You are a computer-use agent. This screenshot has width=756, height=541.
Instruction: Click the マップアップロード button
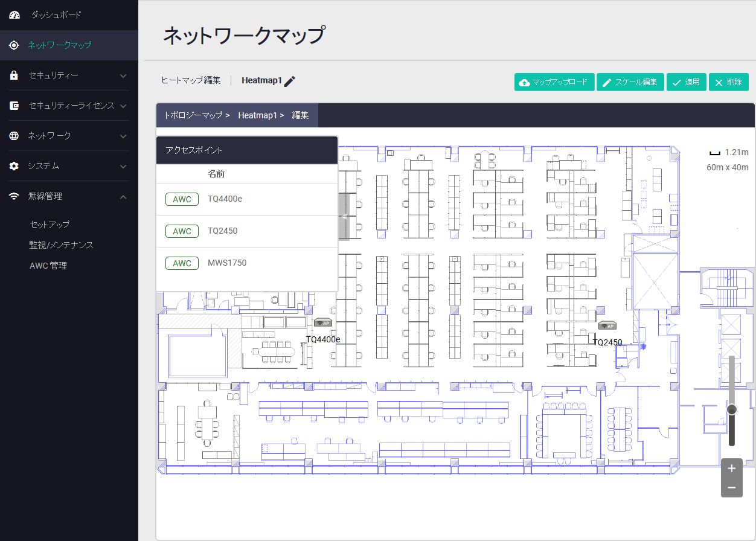[554, 82]
